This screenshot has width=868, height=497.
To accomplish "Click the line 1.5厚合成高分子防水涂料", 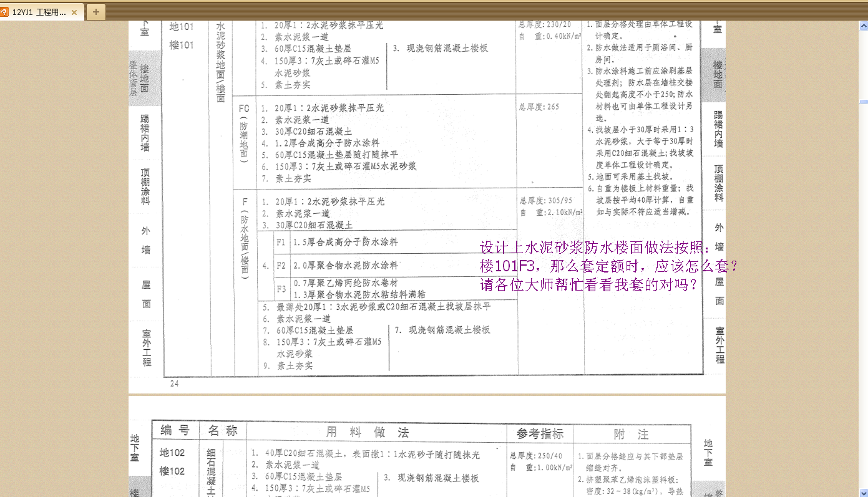I will (x=345, y=242).
